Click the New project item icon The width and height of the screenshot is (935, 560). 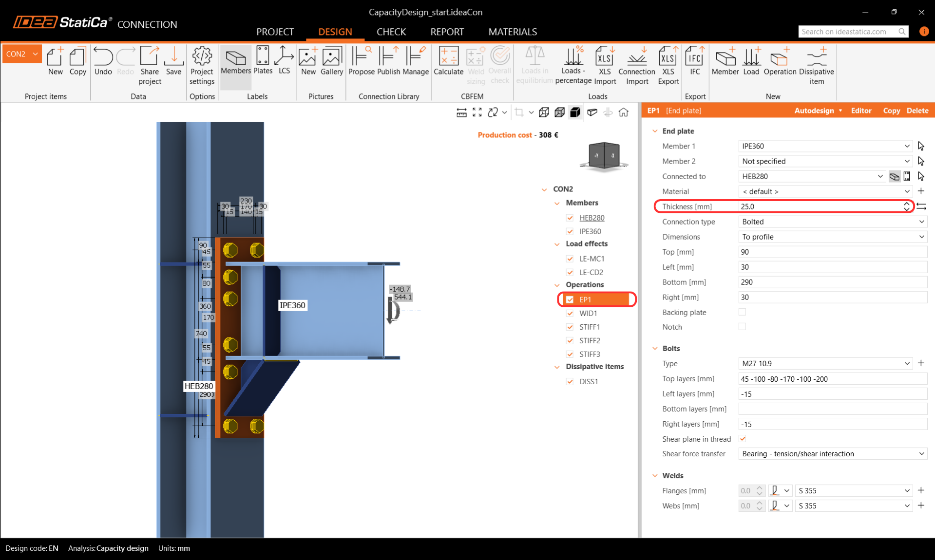55,61
